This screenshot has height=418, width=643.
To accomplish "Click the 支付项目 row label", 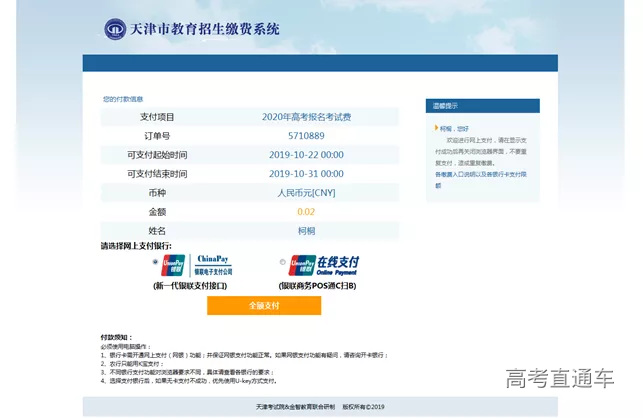I will point(157,117).
